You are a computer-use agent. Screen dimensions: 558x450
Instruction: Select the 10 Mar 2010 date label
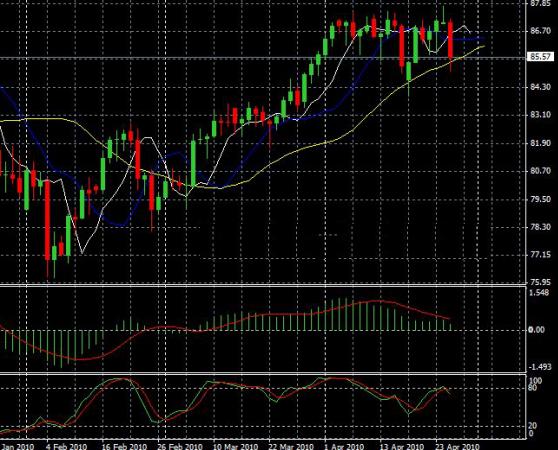coord(235,446)
